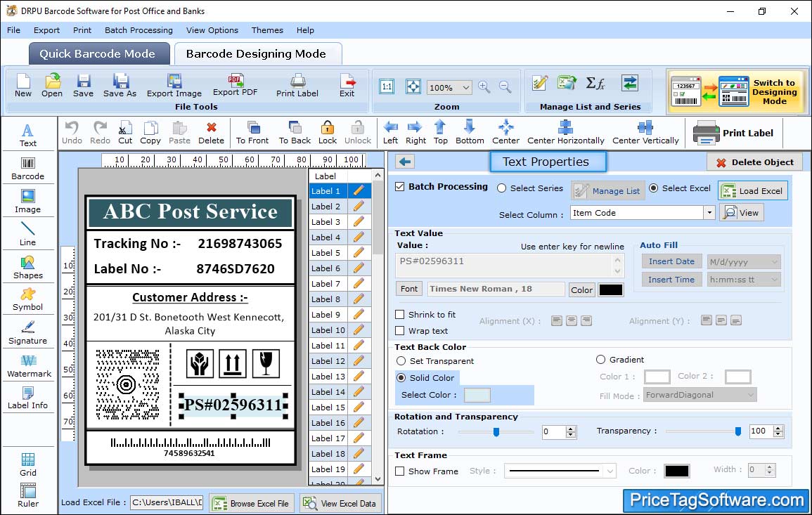This screenshot has height=515, width=812.
Task: Select Solid Color radio button
Action: 401,378
